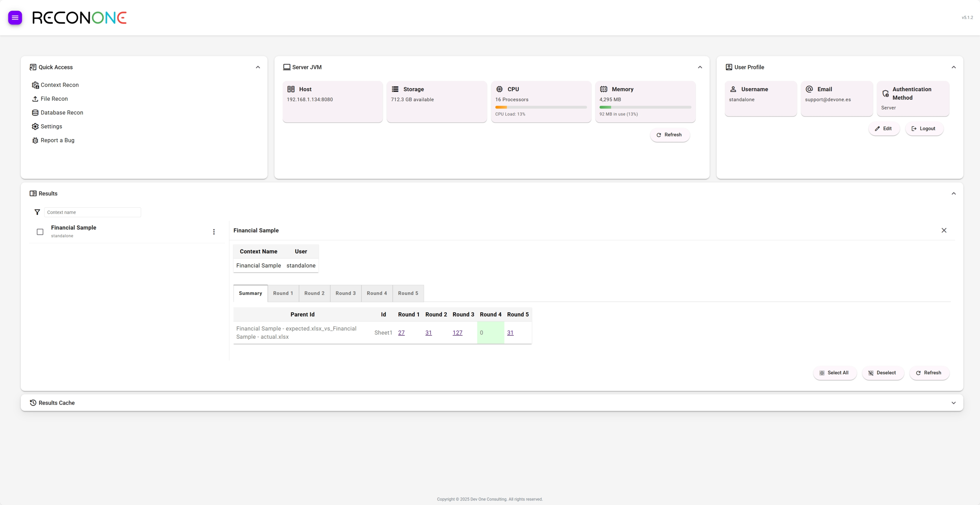980x505 pixels.
Task: Open the Round 3 count link 127
Action: point(457,333)
